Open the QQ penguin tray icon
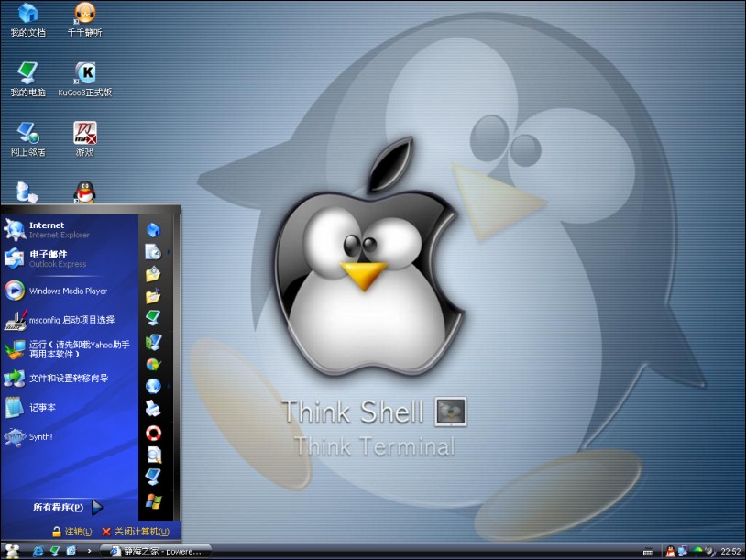Screen dimensions: 746x560 point(670,552)
